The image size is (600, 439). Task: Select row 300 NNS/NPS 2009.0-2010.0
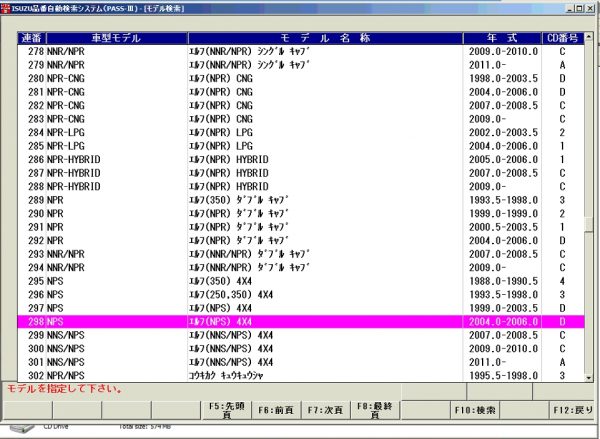click(301, 349)
